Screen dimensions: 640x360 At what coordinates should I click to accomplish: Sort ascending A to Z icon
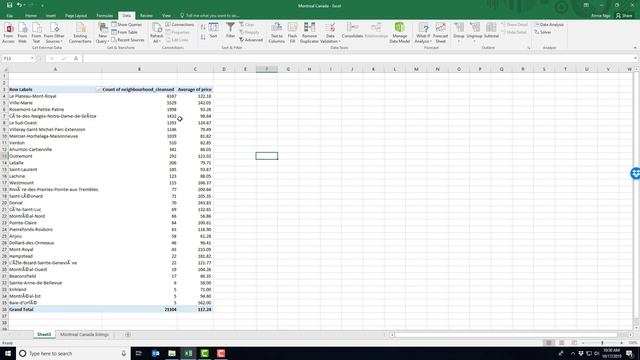(x=203, y=27)
